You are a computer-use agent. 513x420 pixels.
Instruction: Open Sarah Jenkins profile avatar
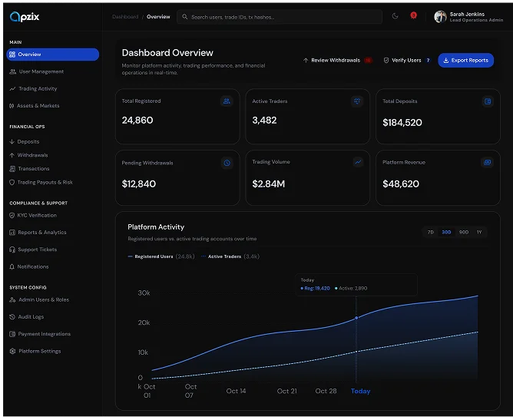click(x=440, y=16)
